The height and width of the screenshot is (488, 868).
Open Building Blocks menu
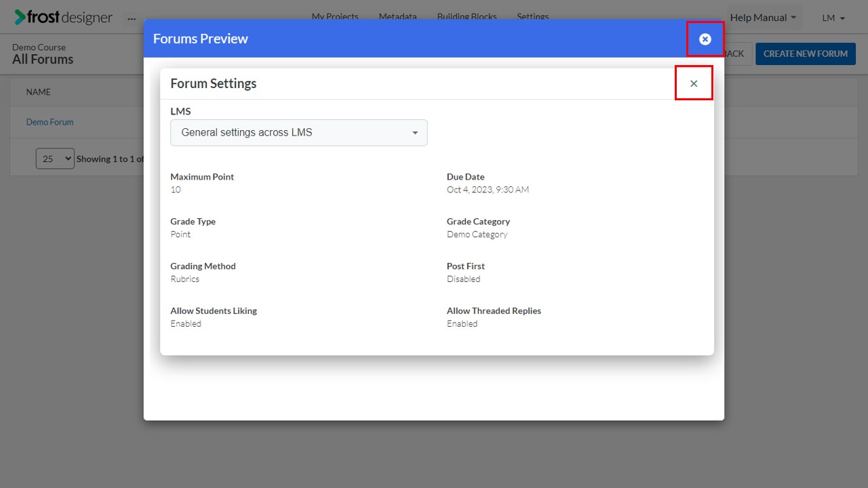tap(467, 16)
